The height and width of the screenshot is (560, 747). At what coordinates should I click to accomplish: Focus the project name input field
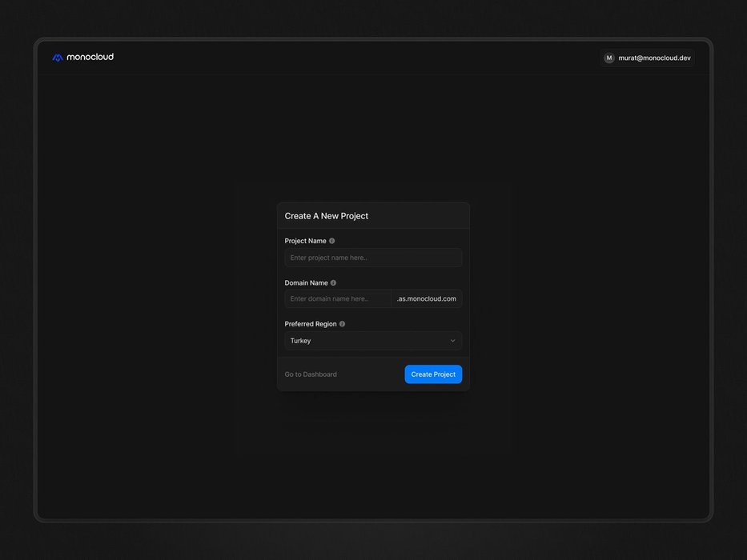[373, 258]
